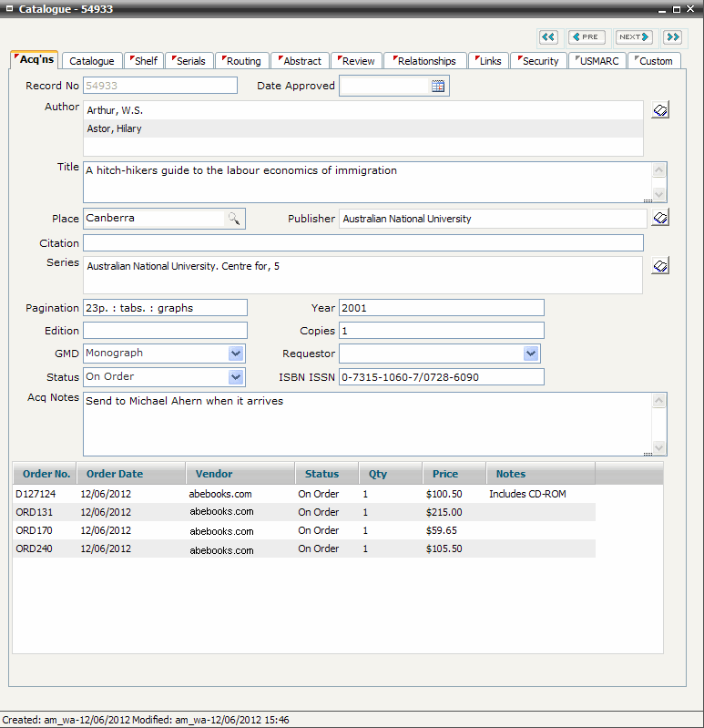
Task: Open the Status On Order dropdown
Action: pyautogui.click(x=236, y=377)
